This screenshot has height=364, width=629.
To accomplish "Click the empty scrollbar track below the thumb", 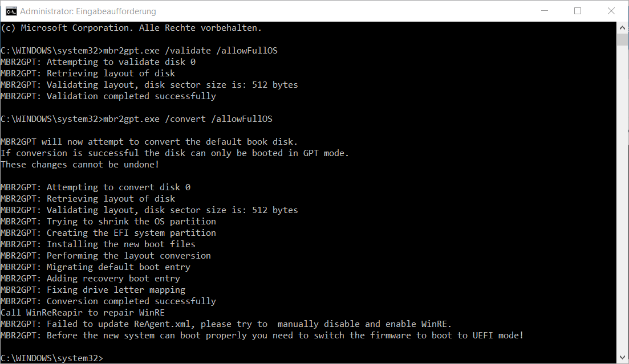I will pyautogui.click(x=622, y=199).
